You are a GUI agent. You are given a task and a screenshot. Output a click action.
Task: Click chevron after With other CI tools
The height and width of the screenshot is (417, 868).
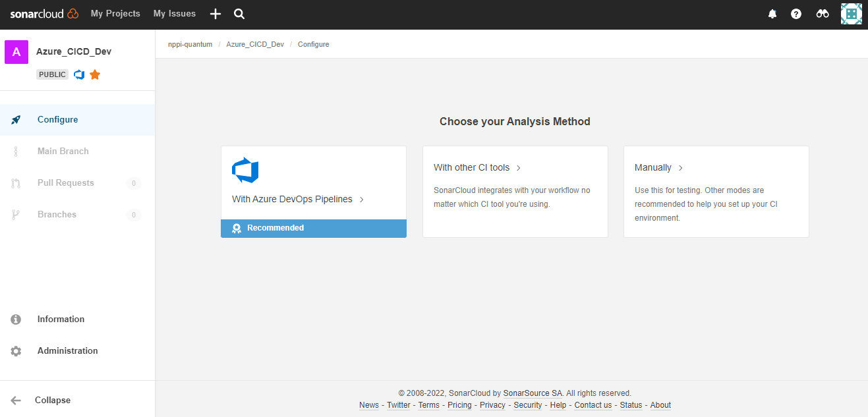(519, 168)
